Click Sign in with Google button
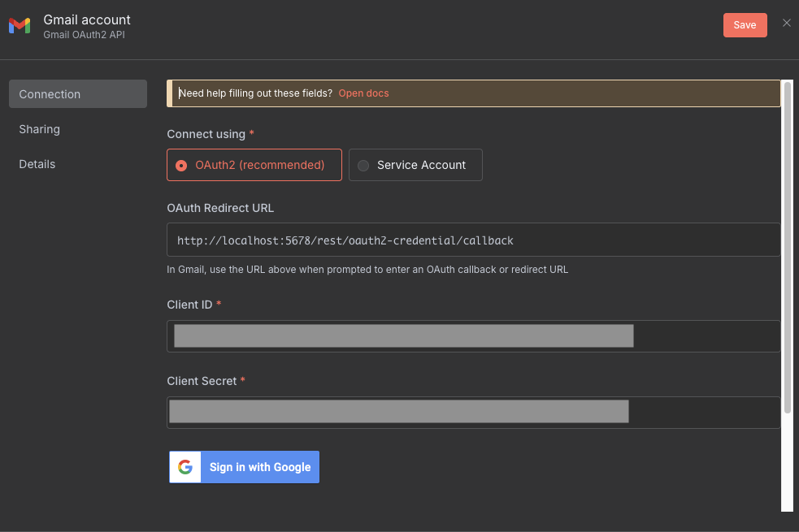Viewport: 799px width, 532px height. (x=244, y=467)
